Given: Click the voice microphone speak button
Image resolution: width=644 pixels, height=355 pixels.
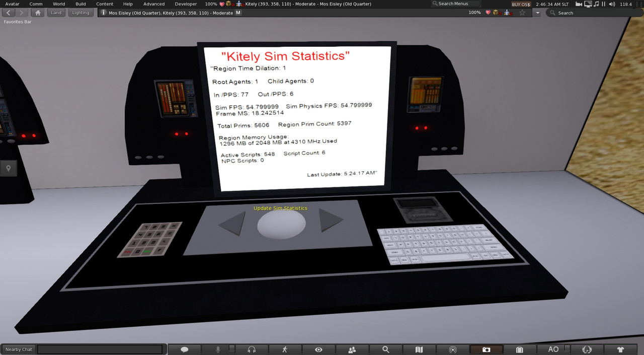Looking at the screenshot, I should coord(218,349).
